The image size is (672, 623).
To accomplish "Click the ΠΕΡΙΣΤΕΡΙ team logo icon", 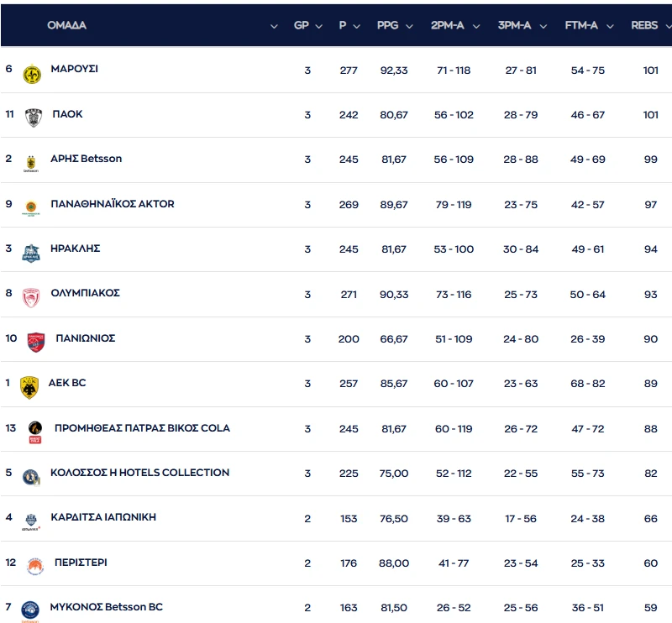I will pyautogui.click(x=34, y=566).
